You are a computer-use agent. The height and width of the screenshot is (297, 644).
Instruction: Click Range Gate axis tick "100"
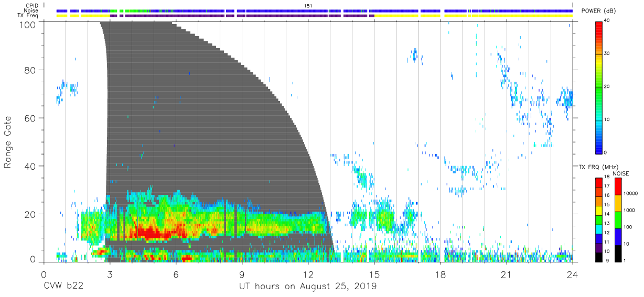(x=28, y=24)
